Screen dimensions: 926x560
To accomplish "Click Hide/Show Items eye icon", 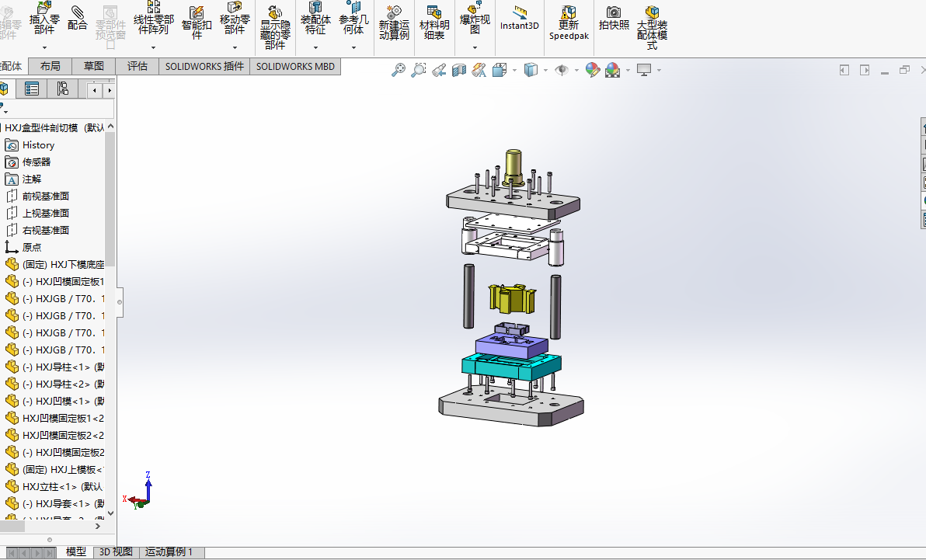I will click(562, 71).
